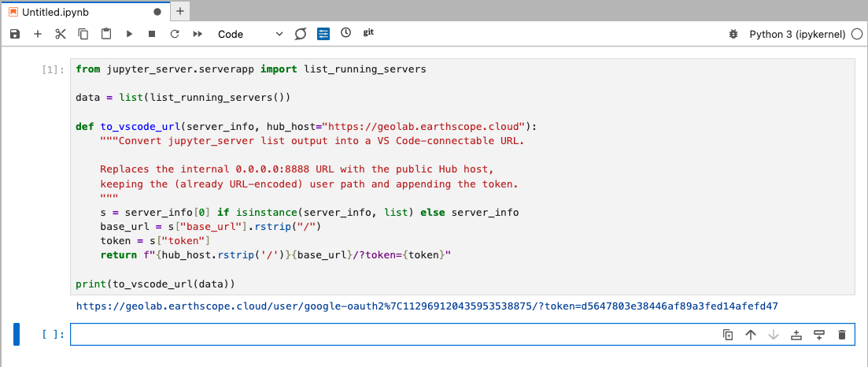Cut the selected cell with scissors icon
868x367 pixels.
click(x=61, y=35)
